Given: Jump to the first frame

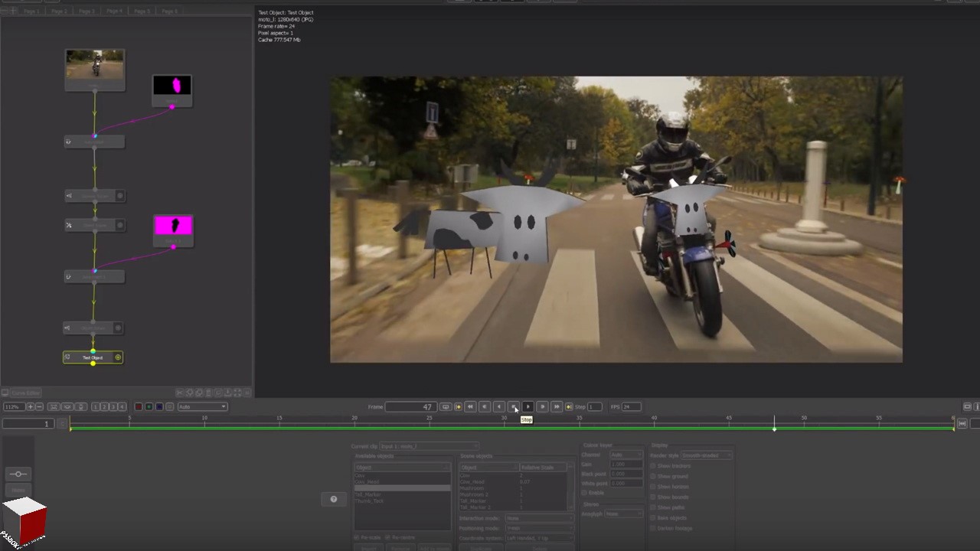Looking at the screenshot, I should point(470,406).
